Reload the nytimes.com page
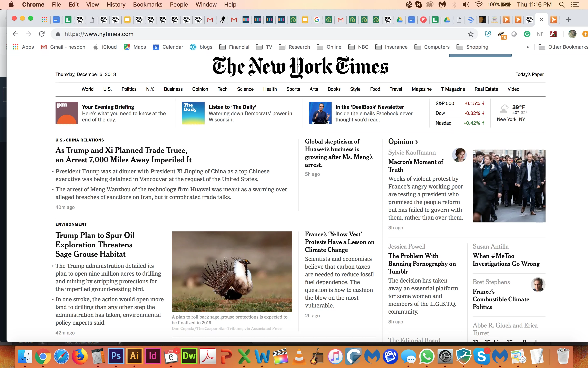Image resolution: width=588 pixels, height=368 pixels. [42, 34]
